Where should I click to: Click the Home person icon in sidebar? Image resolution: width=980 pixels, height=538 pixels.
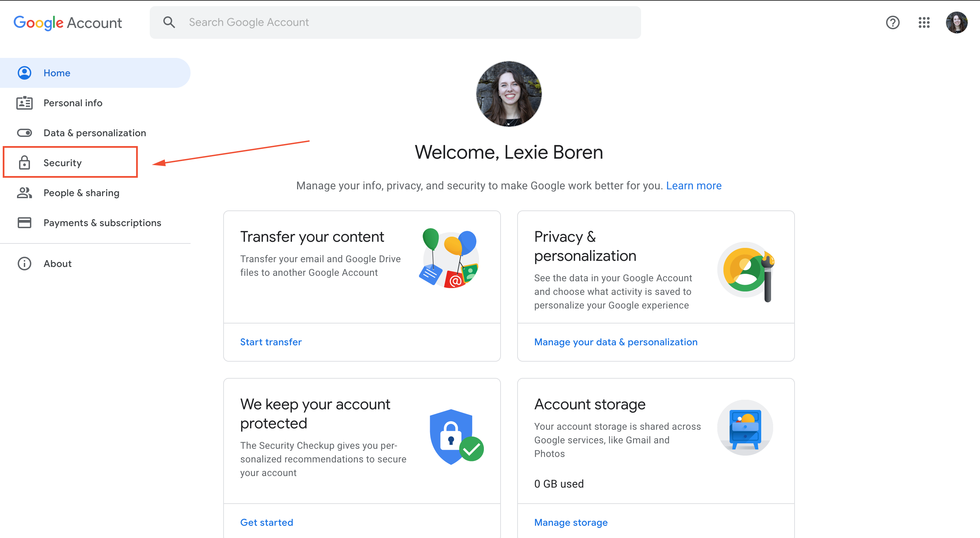pyautogui.click(x=24, y=73)
